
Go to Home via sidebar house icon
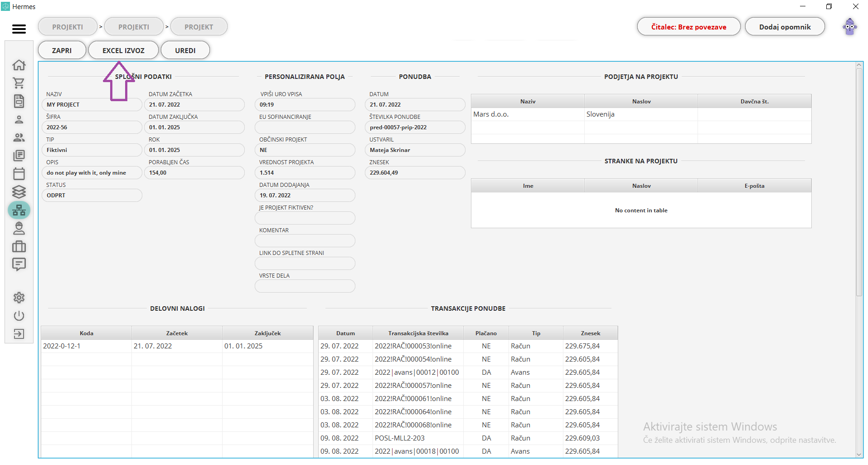19,65
